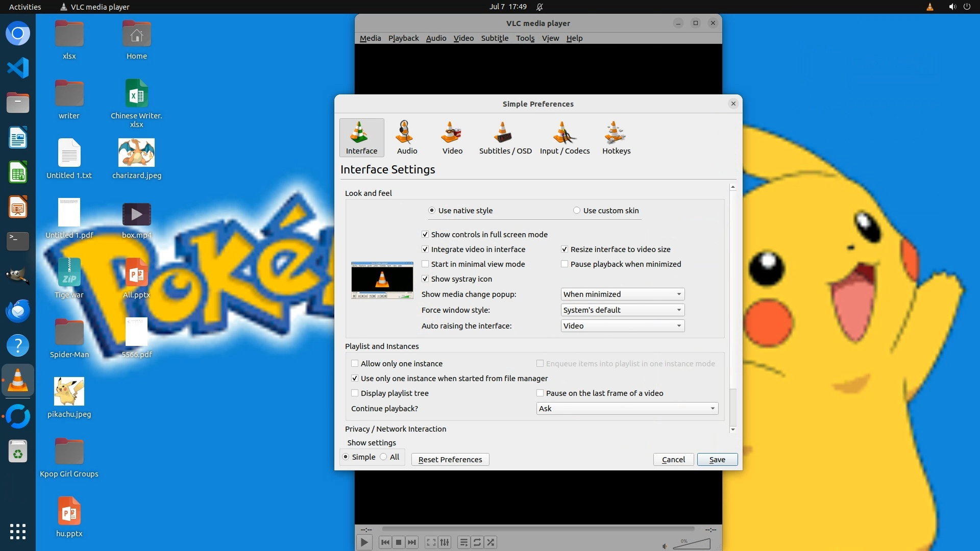Image resolution: width=980 pixels, height=551 pixels.
Task: Click Save in preferences dialog
Action: [717, 460]
